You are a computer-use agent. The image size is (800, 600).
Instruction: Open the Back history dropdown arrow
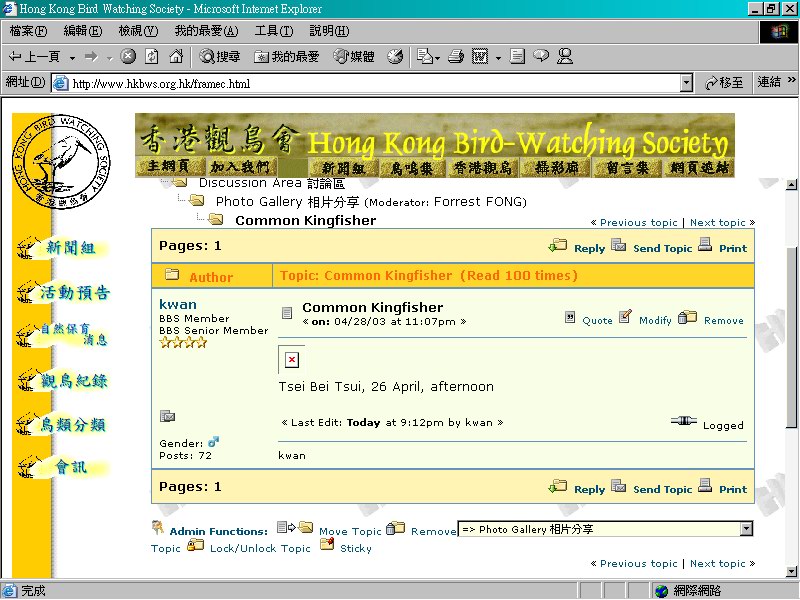click(x=72, y=58)
